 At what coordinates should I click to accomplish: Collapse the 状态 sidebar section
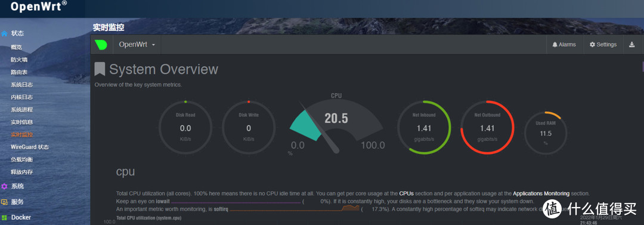(17, 33)
